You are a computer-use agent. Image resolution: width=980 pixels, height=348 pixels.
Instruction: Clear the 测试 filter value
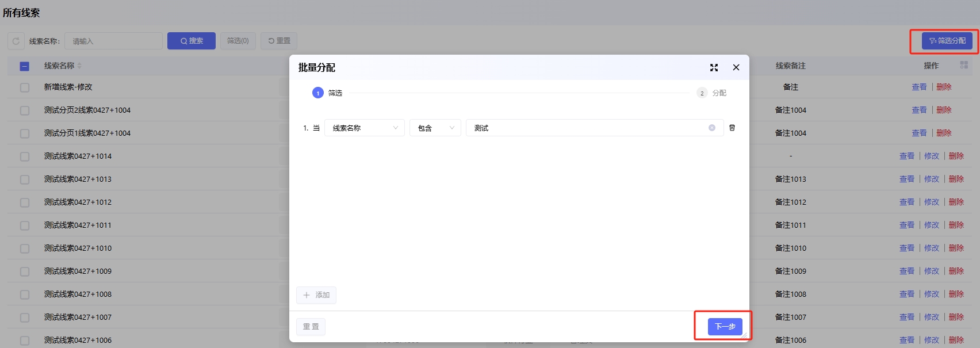712,128
